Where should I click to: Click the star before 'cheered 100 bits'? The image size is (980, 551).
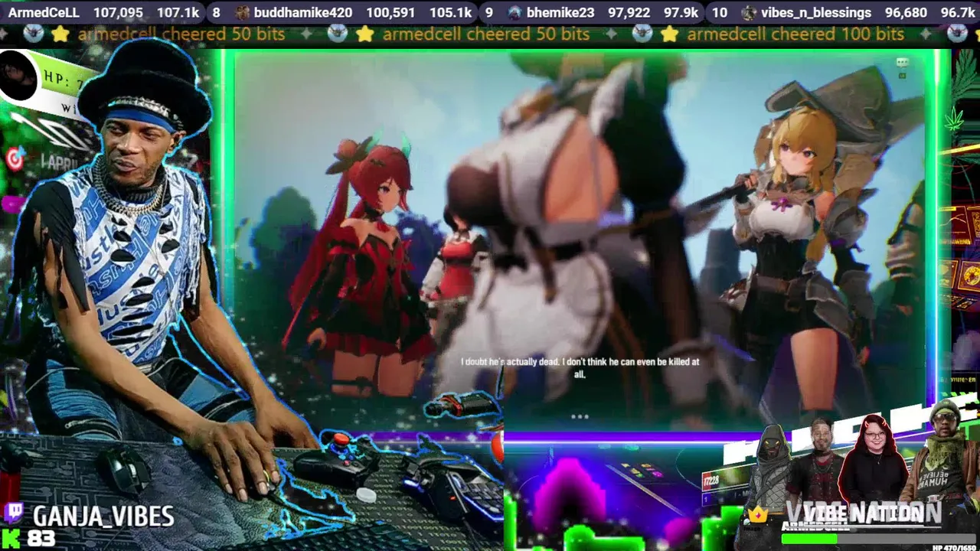(670, 34)
